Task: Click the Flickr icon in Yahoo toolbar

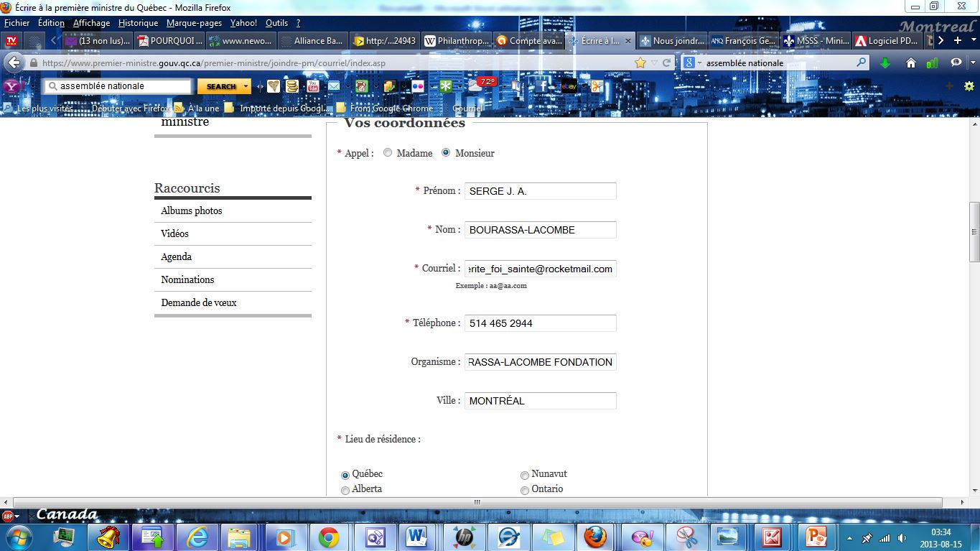Action: (x=417, y=86)
